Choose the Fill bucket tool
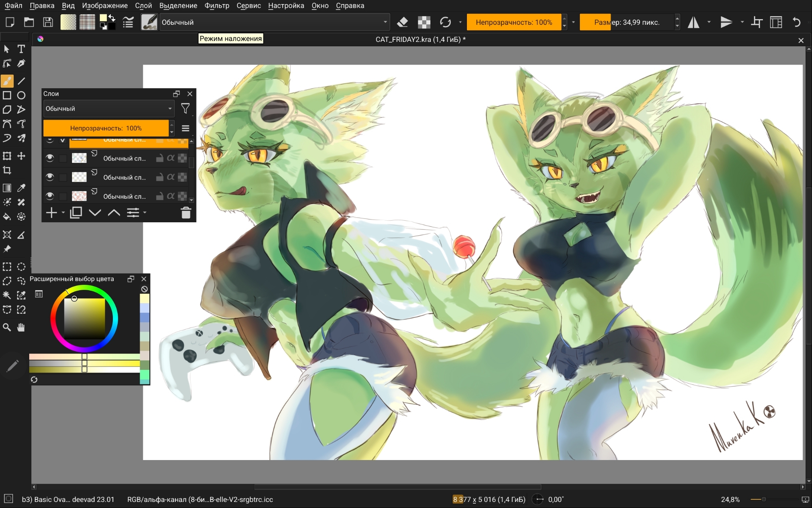Screen dimensions: 812x508 pos(7,217)
